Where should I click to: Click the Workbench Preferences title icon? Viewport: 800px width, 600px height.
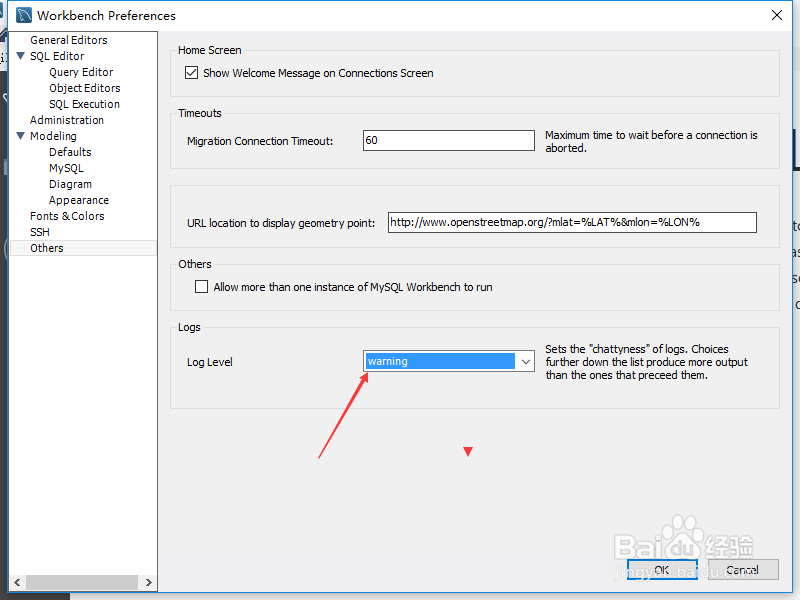[23, 15]
